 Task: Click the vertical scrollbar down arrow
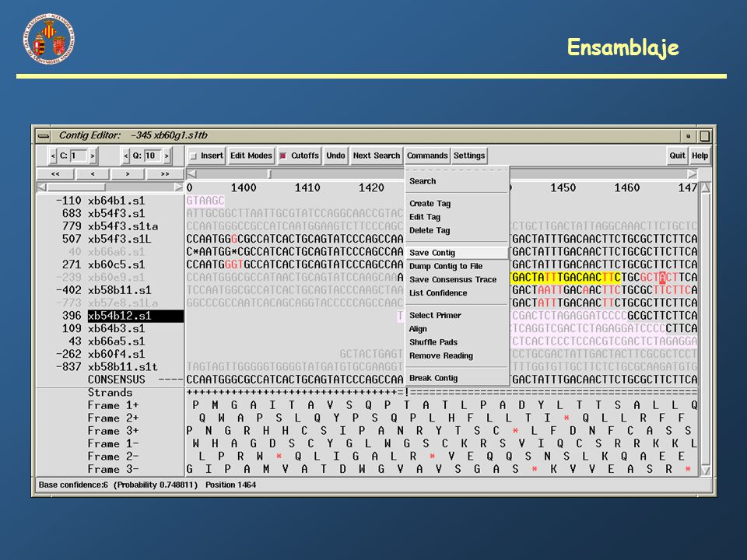[706, 471]
